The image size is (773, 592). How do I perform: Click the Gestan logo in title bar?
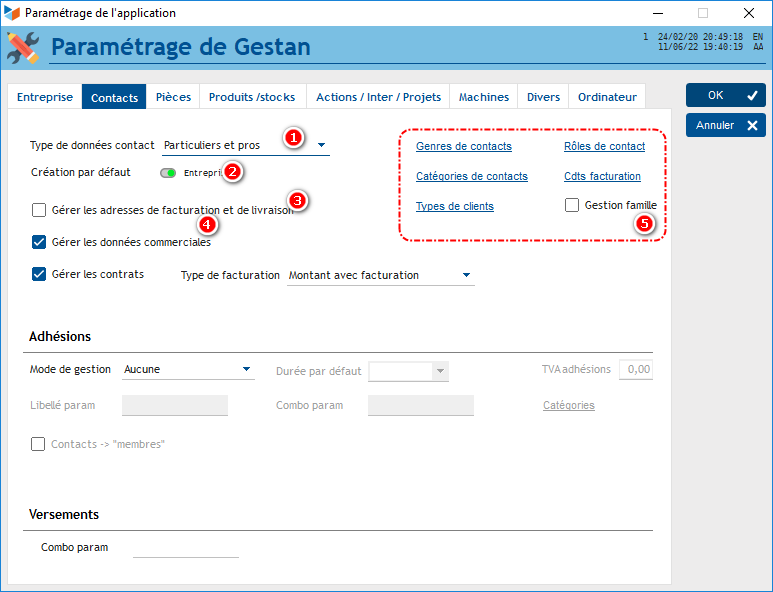pos(12,13)
